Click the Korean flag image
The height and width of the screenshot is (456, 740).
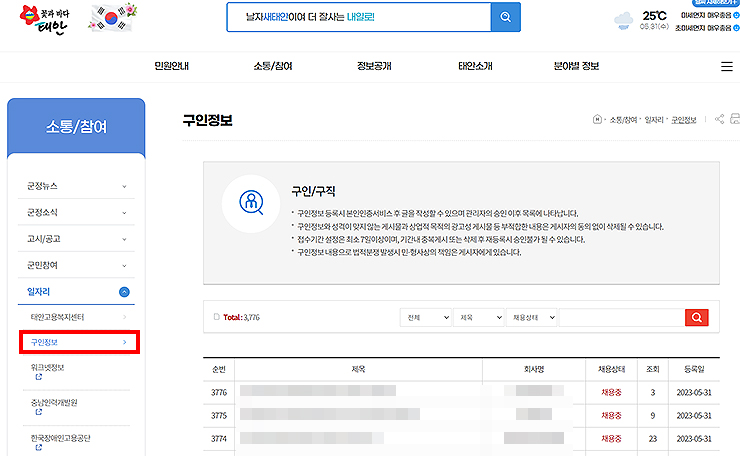(x=112, y=17)
